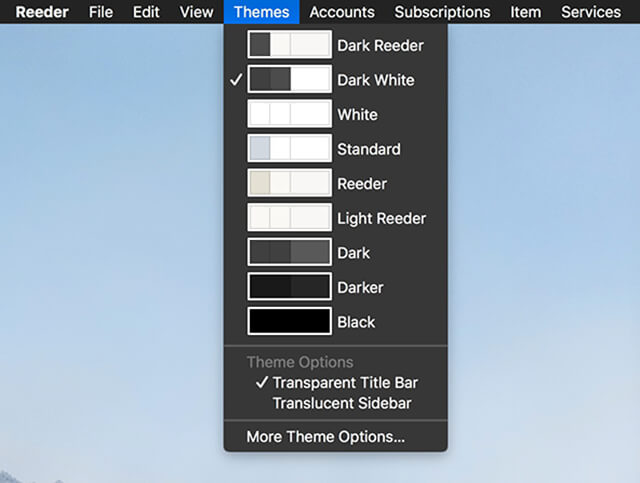Select the Standard theme preview icon
The height and width of the screenshot is (483, 640).
point(289,149)
